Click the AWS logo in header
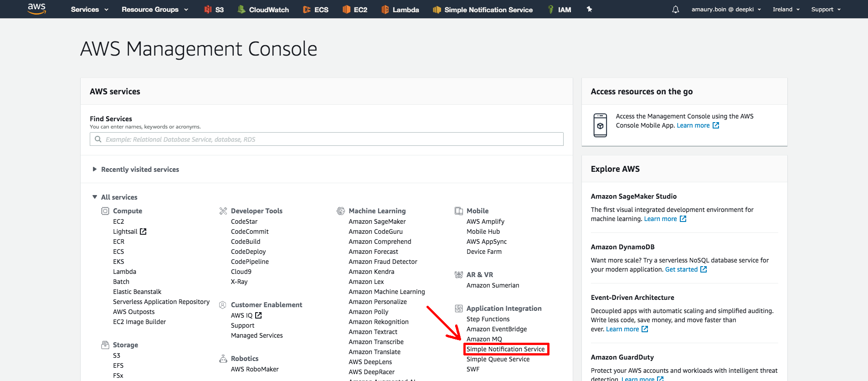 pyautogui.click(x=36, y=9)
